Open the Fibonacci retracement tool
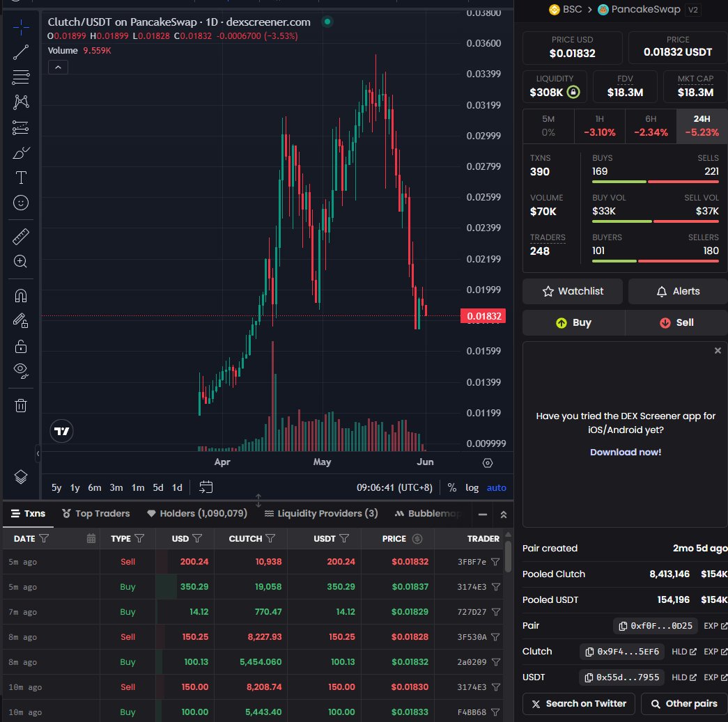Image resolution: width=728 pixels, height=722 pixels. 21,77
